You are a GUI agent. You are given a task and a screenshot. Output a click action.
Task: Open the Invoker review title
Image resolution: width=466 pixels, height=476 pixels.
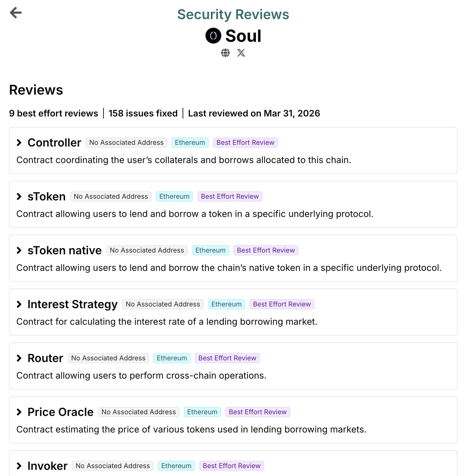[48, 466]
